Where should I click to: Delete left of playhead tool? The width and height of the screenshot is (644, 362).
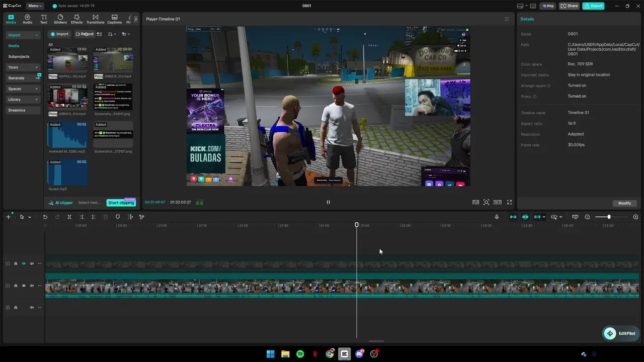click(82, 217)
